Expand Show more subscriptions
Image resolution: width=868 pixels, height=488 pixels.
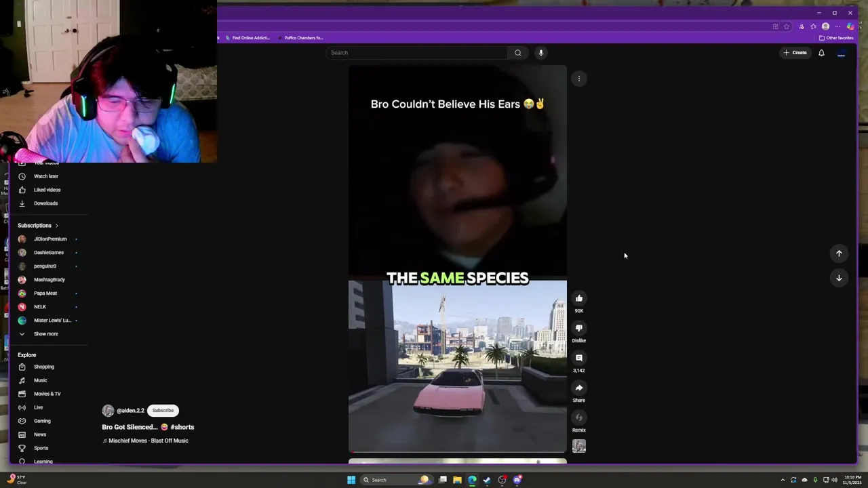[46, 334]
